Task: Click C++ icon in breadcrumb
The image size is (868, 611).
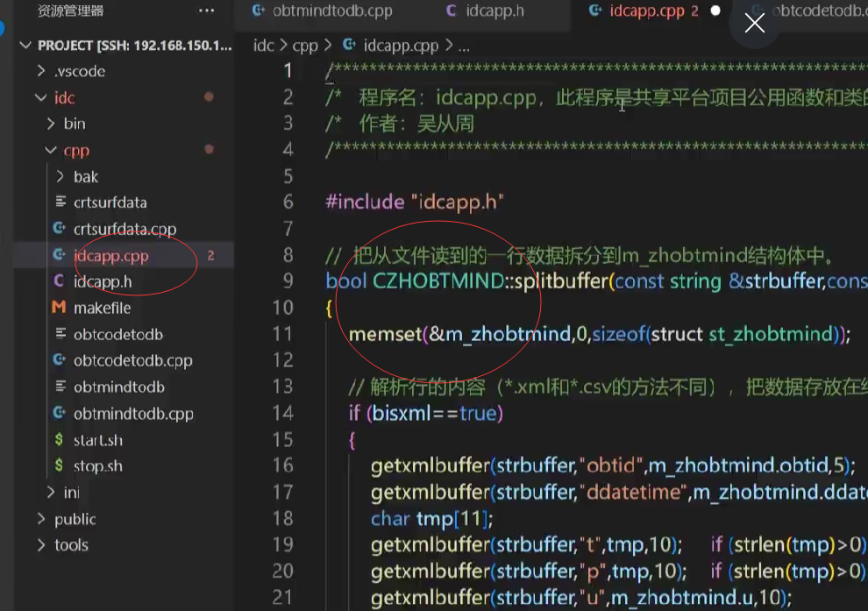Action: [x=349, y=45]
